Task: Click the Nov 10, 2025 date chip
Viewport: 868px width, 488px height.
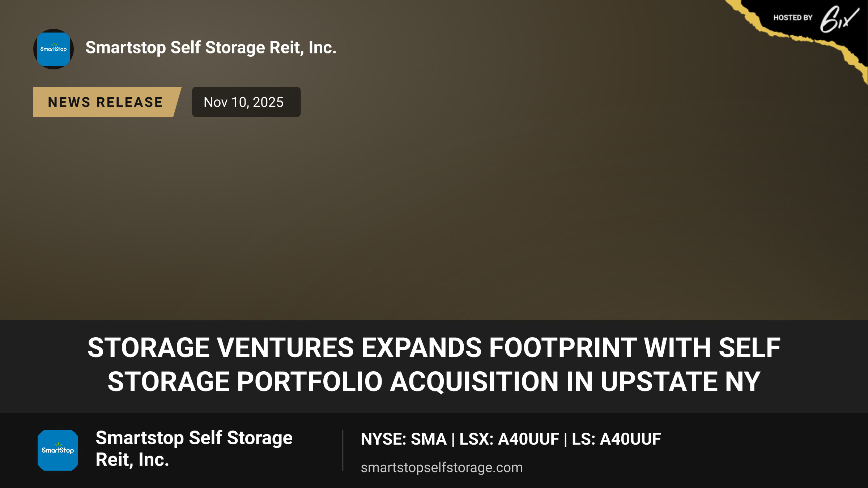Action: (x=246, y=102)
